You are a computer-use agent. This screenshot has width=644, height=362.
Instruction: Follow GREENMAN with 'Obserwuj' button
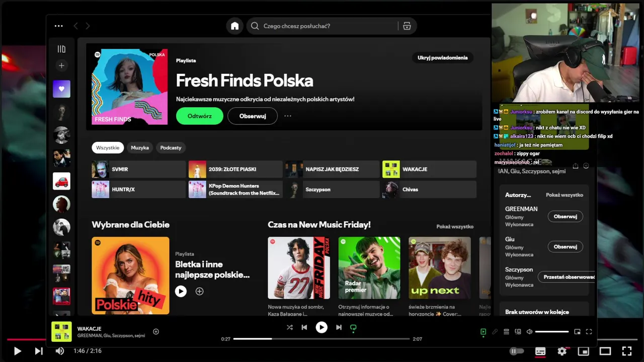pyautogui.click(x=565, y=217)
